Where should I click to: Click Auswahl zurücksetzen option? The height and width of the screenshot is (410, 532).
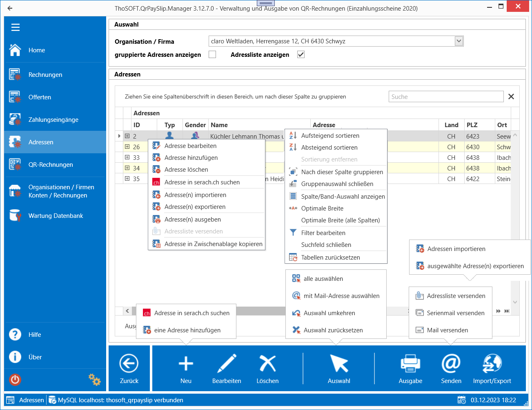click(x=336, y=330)
